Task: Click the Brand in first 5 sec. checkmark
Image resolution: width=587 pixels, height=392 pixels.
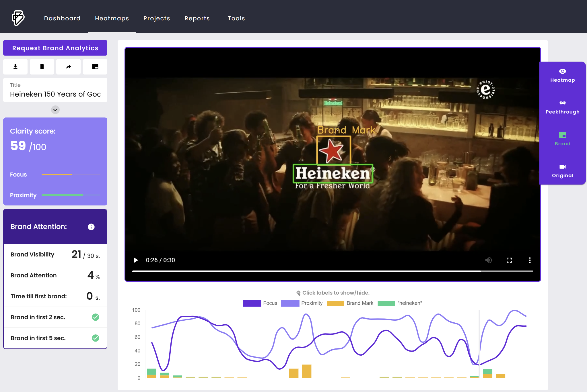Action: click(x=96, y=338)
